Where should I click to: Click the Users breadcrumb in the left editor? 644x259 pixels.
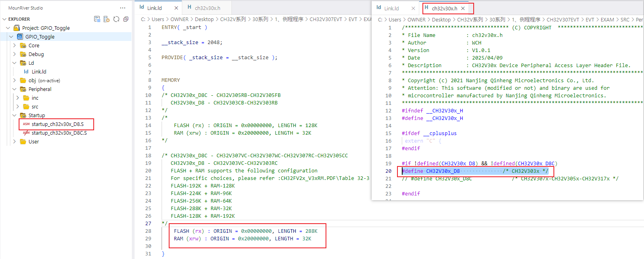coord(158,19)
